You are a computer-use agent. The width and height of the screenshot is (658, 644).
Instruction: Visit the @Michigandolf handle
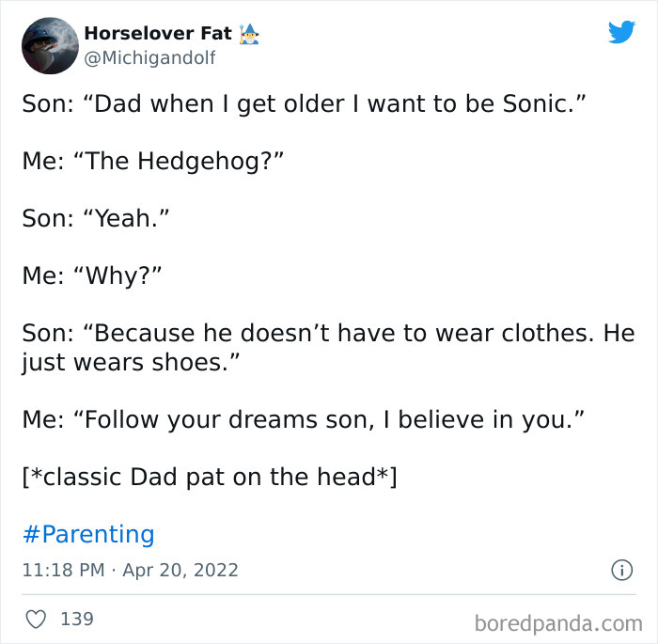pos(149,58)
